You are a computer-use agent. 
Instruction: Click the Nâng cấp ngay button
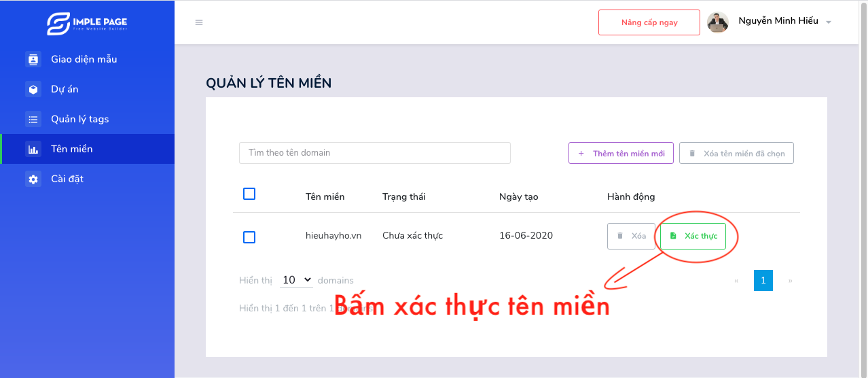point(649,22)
